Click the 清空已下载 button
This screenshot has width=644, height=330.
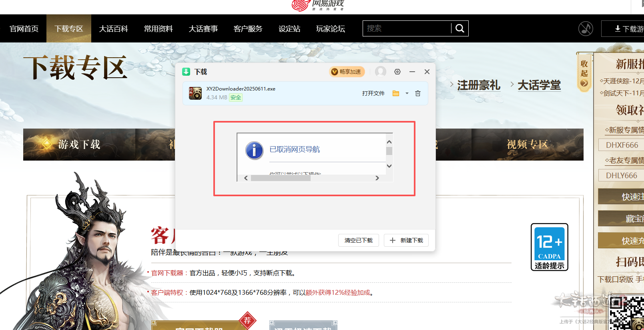pos(358,240)
